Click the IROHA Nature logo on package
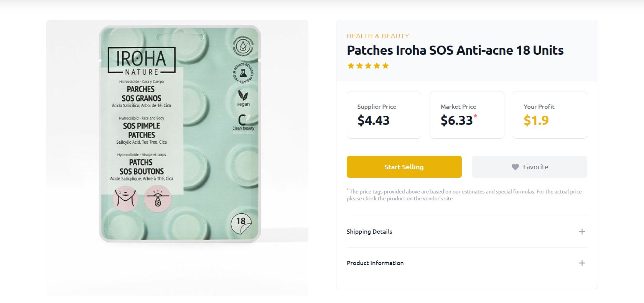Viewport: 644px width, 303px height. pyautogui.click(x=142, y=60)
